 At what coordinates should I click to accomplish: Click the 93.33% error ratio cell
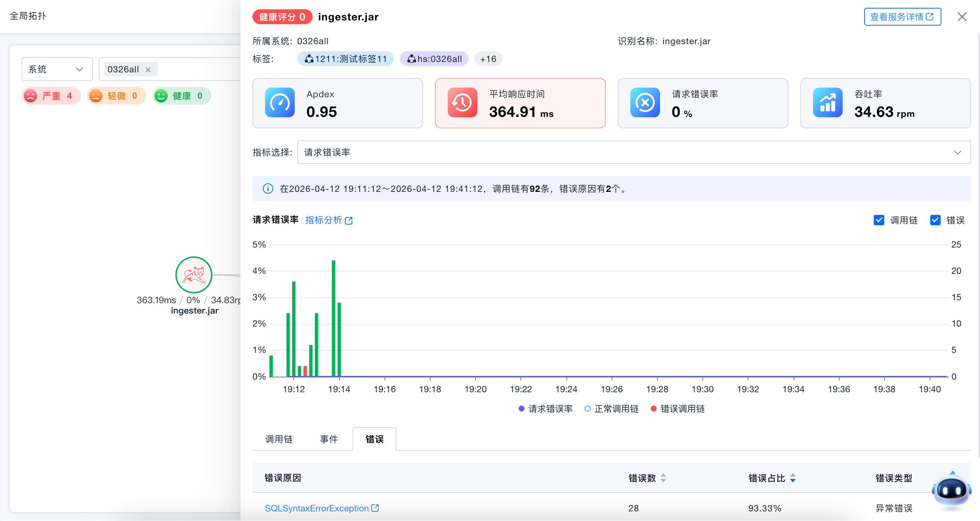pos(765,508)
